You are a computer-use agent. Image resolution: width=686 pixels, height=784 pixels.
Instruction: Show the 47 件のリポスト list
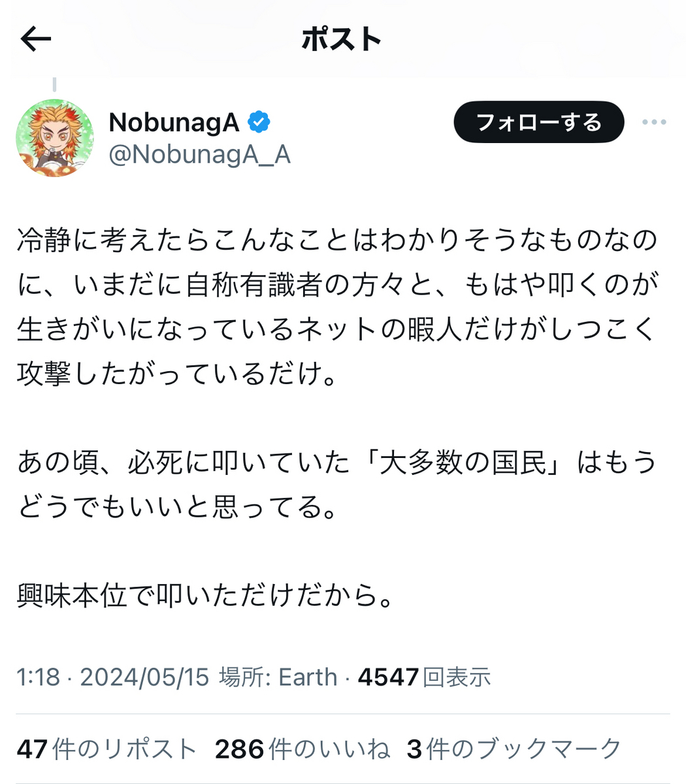[106, 749]
